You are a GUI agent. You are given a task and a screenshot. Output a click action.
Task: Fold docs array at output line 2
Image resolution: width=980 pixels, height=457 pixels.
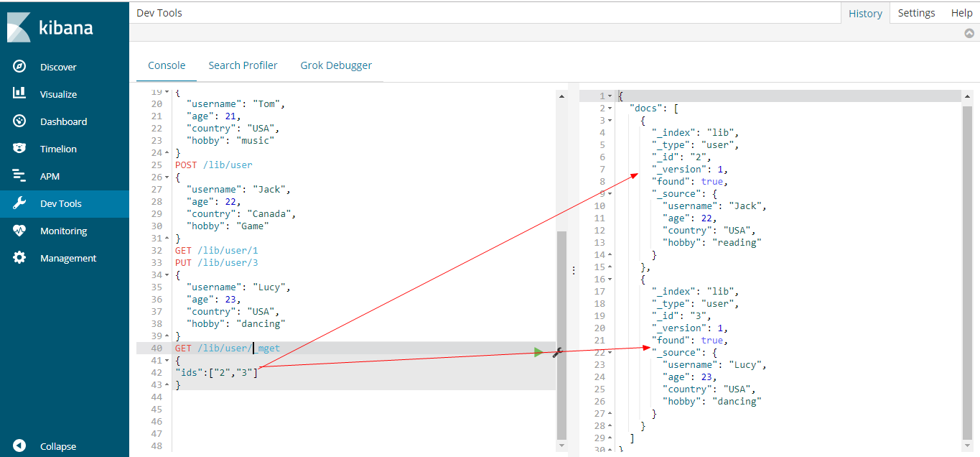tap(610, 108)
